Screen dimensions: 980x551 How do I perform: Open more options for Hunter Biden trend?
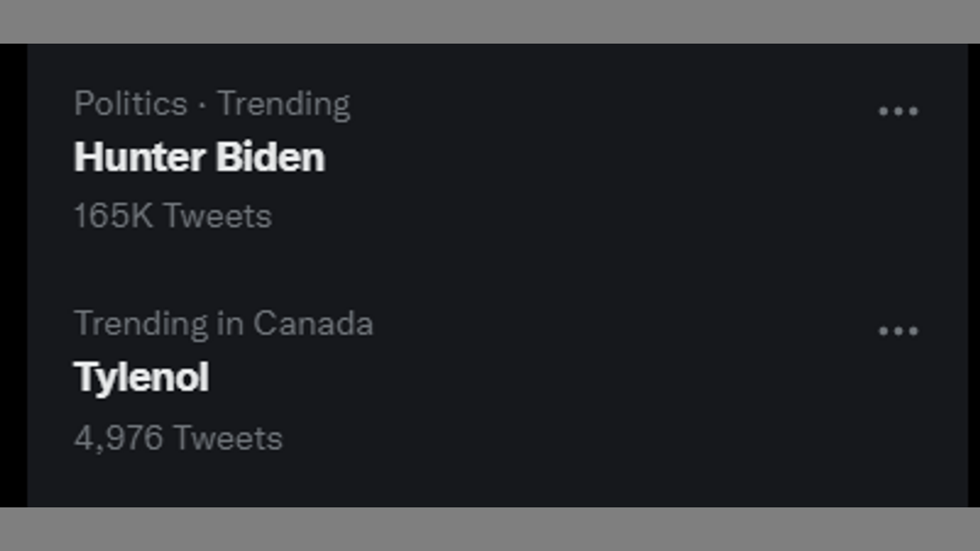(898, 112)
